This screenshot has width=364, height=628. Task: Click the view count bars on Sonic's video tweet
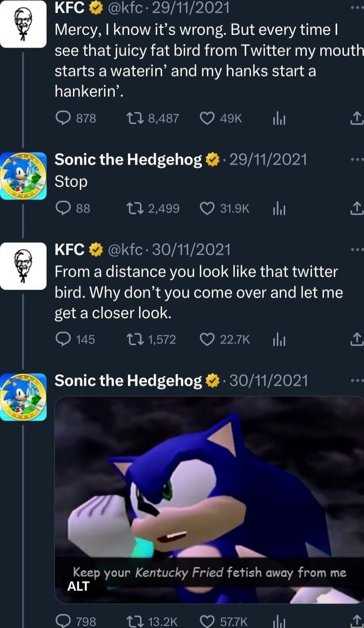279,621
